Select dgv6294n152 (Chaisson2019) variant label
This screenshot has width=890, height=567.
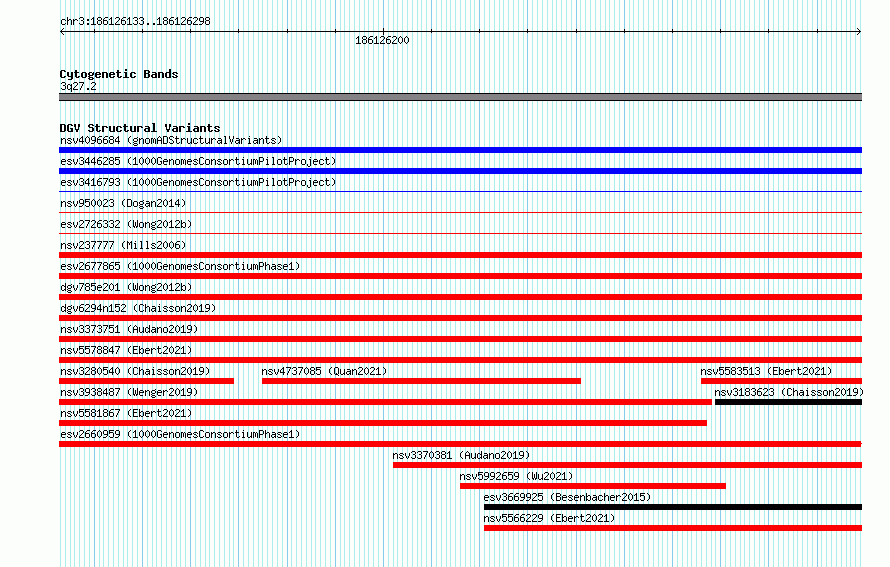pyautogui.click(x=138, y=308)
